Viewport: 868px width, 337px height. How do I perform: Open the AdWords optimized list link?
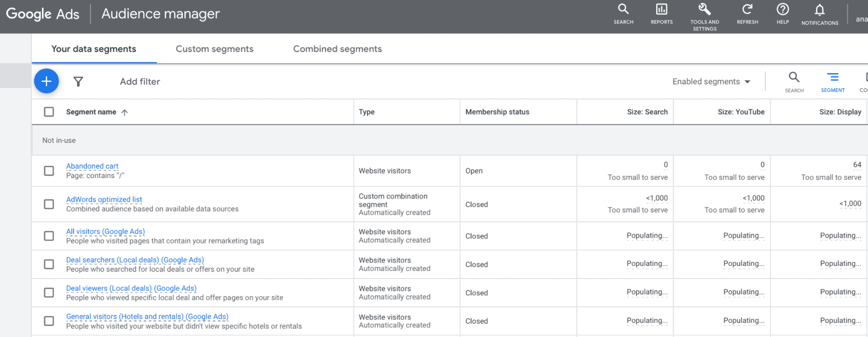coord(104,199)
